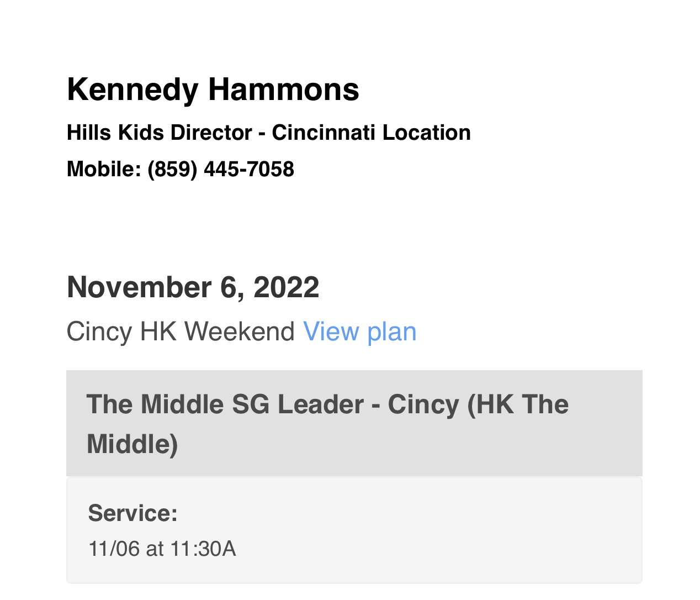The width and height of the screenshot is (700, 600).
Task: Click the November 6, 2022 date heading
Action: pos(193,287)
